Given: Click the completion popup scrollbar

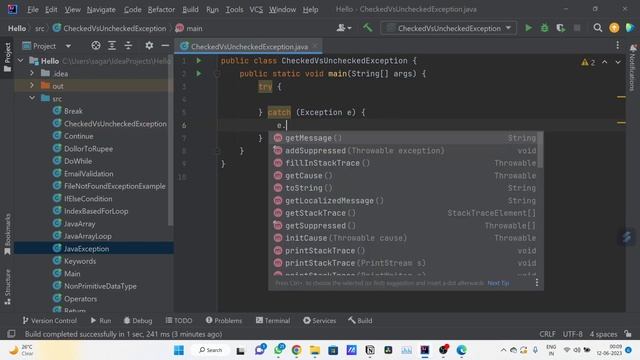Looking at the screenshot, I should pyautogui.click(x=540, y=150).
